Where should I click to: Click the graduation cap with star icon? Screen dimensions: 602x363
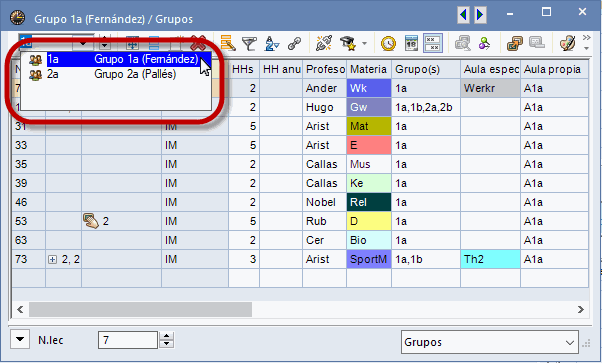(349, 44)
